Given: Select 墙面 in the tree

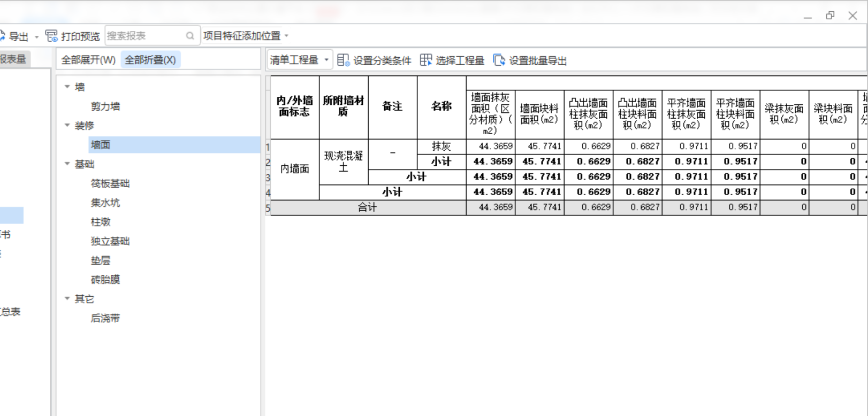Looking at the screenshot, I should coord(101,145).
